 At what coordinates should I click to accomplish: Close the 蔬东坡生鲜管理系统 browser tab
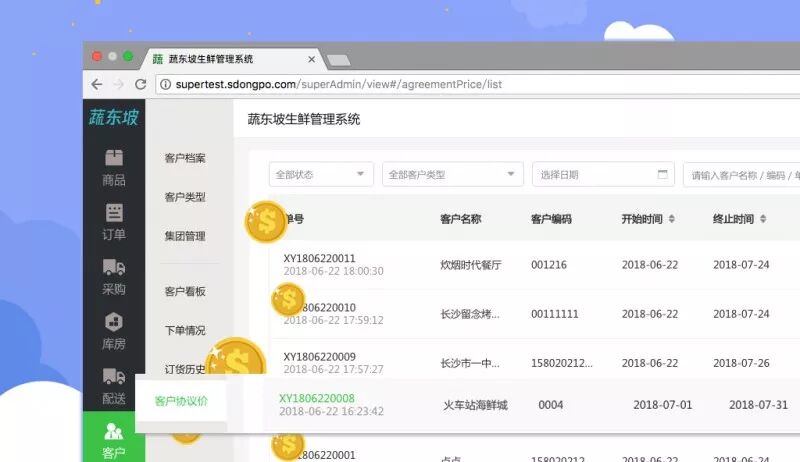coord(311,59)
